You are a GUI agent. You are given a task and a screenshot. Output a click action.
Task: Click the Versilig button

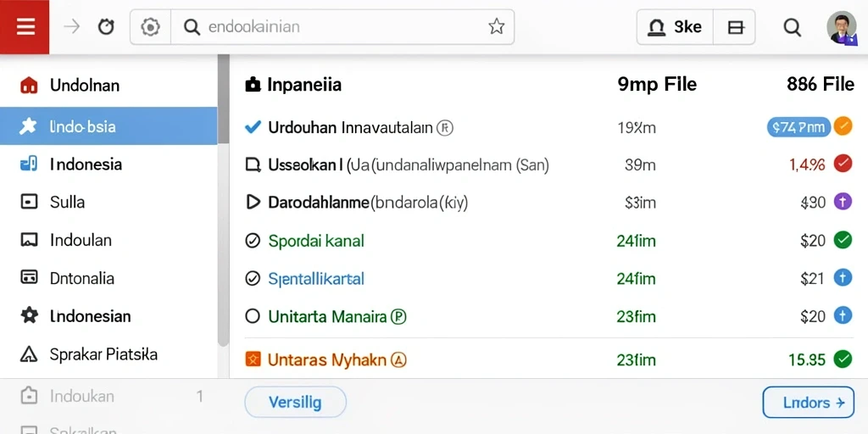[295, 403]
